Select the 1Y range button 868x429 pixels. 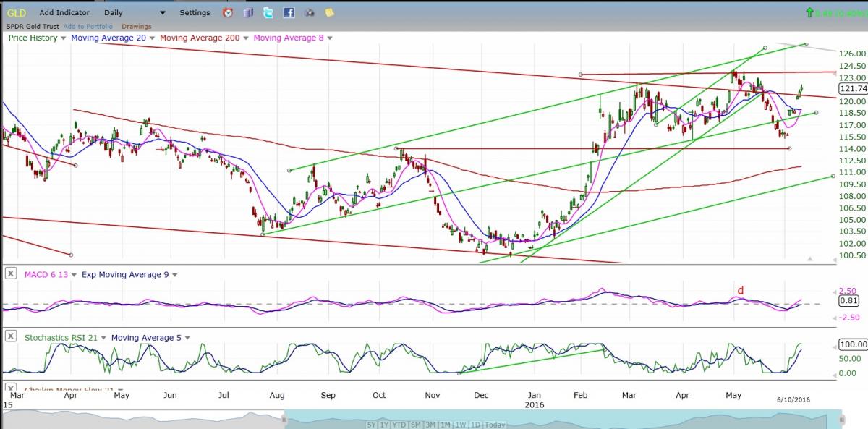click(x=384, y=425)
